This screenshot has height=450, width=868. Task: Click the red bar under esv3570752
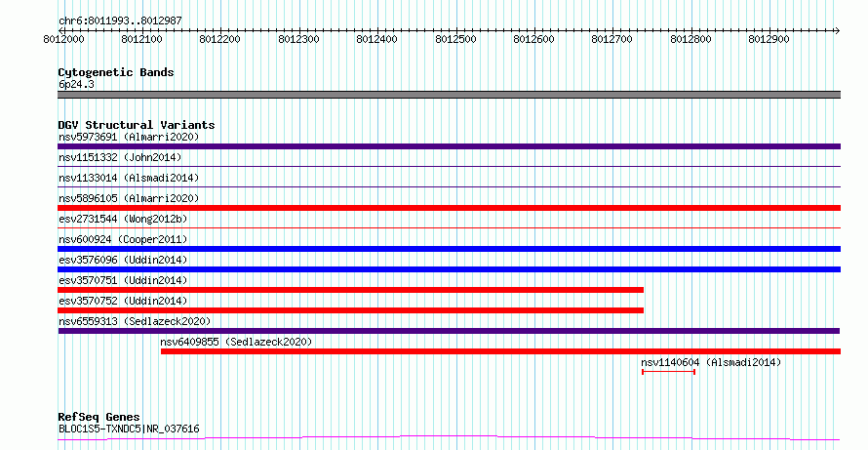point(350,310)
